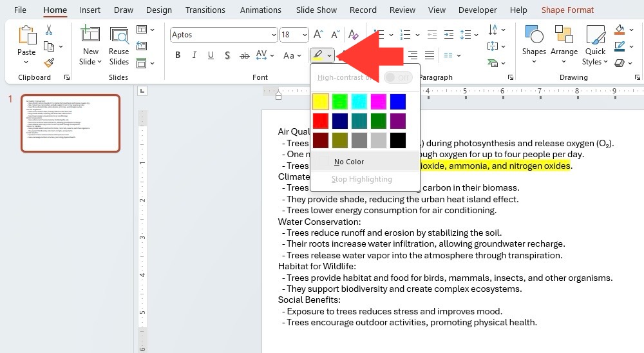Image resolution: width=644 pixels, height=353 pixels.
Task: Click Increase Font Size icon
Action: coord(318,35)
